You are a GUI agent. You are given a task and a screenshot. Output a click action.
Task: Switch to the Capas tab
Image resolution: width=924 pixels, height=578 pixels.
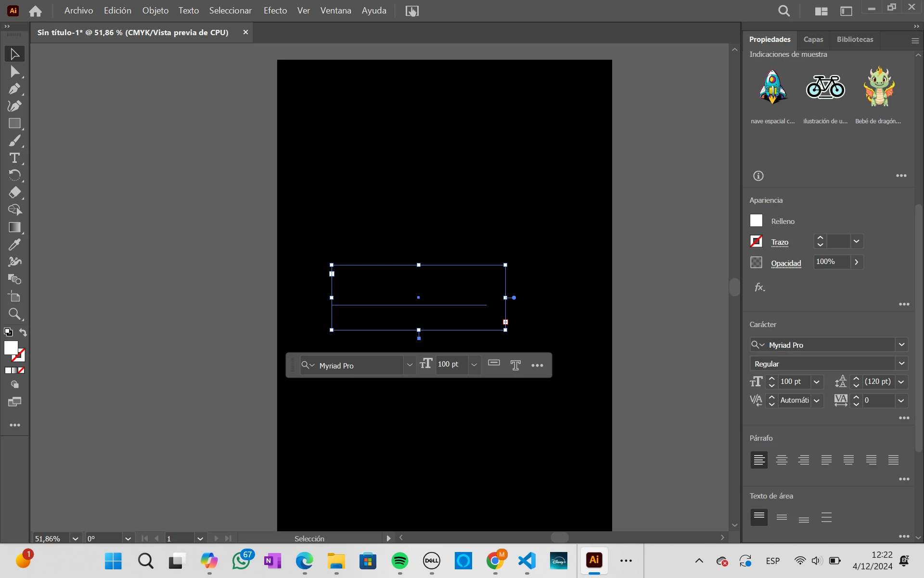813,39
